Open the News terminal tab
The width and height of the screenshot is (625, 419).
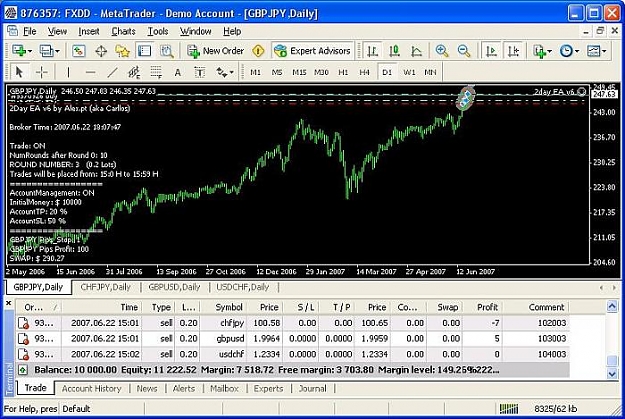tap(147, 389)
